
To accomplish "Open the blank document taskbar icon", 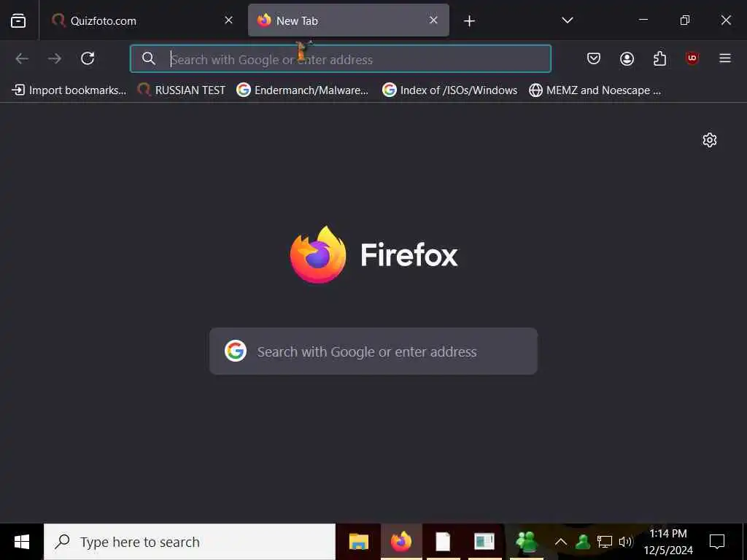I will tap(443, 542).
